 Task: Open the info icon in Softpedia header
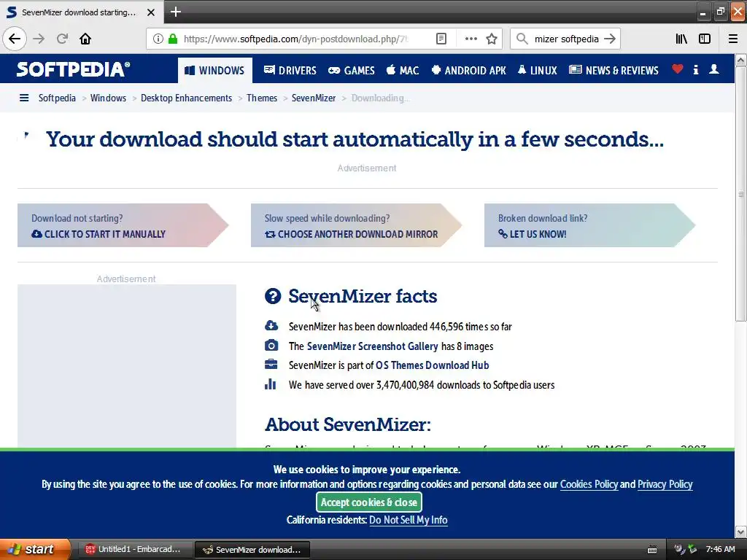[x=696, y=69]
